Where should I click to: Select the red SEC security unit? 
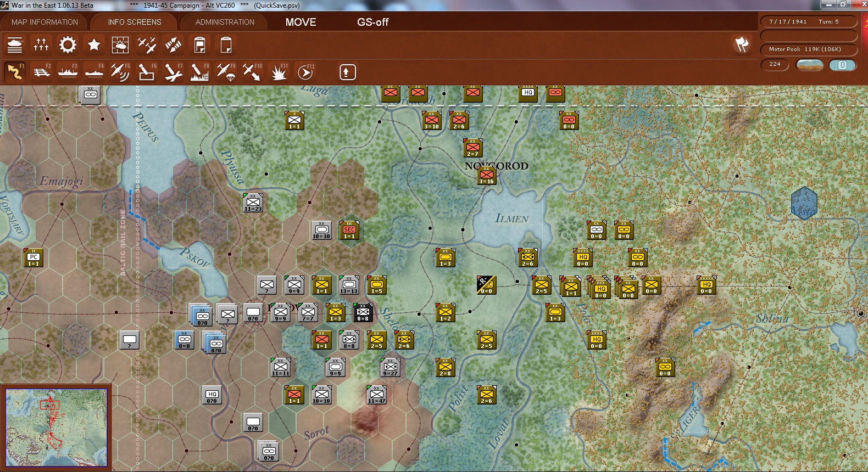point(349,230)
